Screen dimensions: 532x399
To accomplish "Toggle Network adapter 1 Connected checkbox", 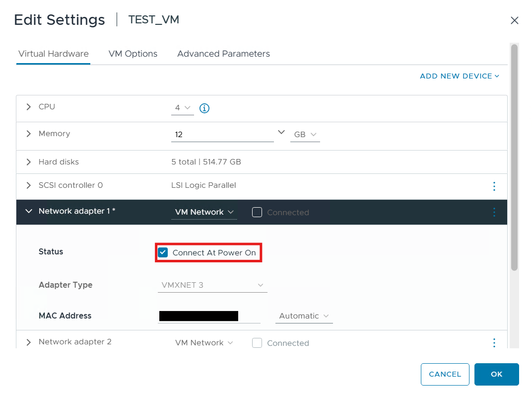I will pyautogui.click(x=257, y=212).
